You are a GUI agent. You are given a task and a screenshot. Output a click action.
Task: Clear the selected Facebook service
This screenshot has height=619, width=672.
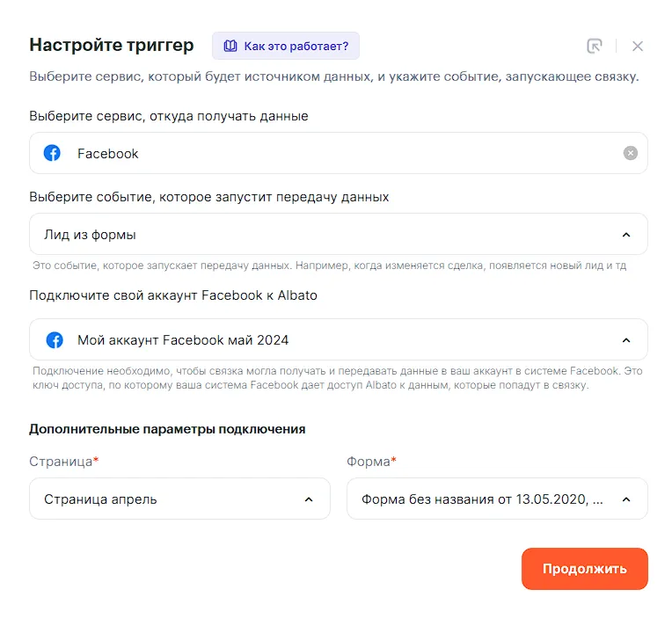630,153
